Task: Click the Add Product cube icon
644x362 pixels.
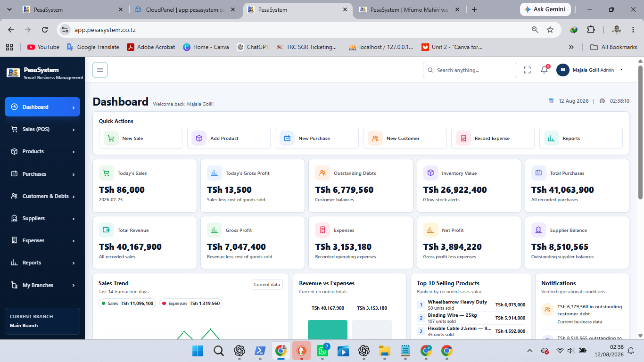Action: (x=199, y=139)
